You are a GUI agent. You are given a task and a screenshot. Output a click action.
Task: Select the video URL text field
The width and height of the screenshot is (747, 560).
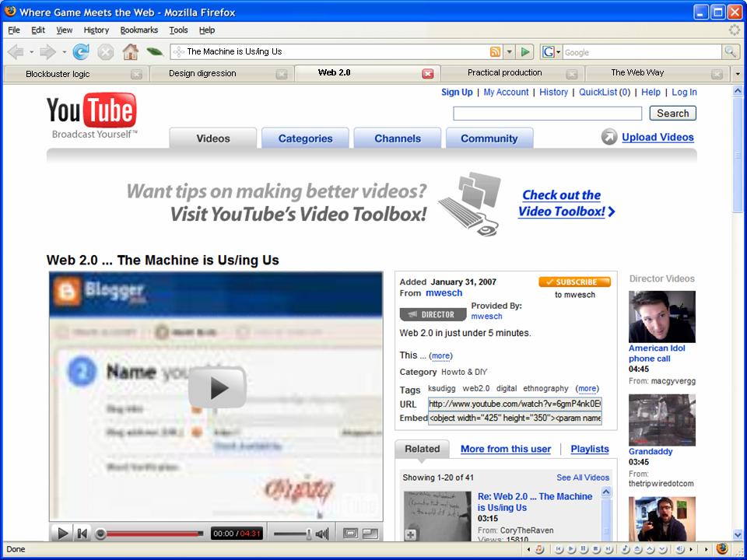point(514,404)
